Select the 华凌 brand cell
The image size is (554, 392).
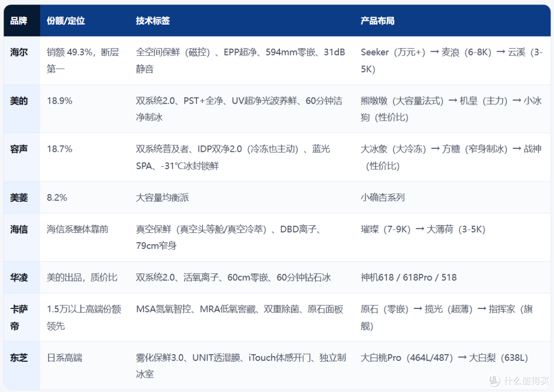[22, 277]
